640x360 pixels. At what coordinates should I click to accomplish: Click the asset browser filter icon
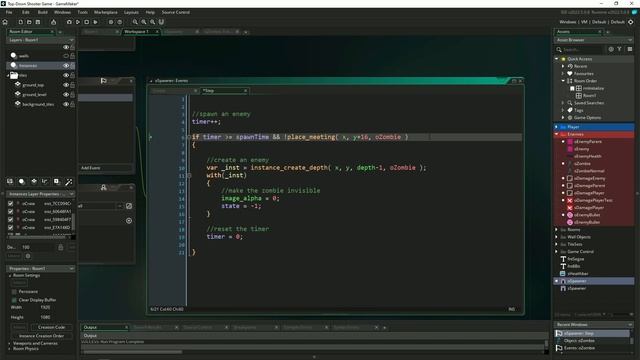pos(619,49)
